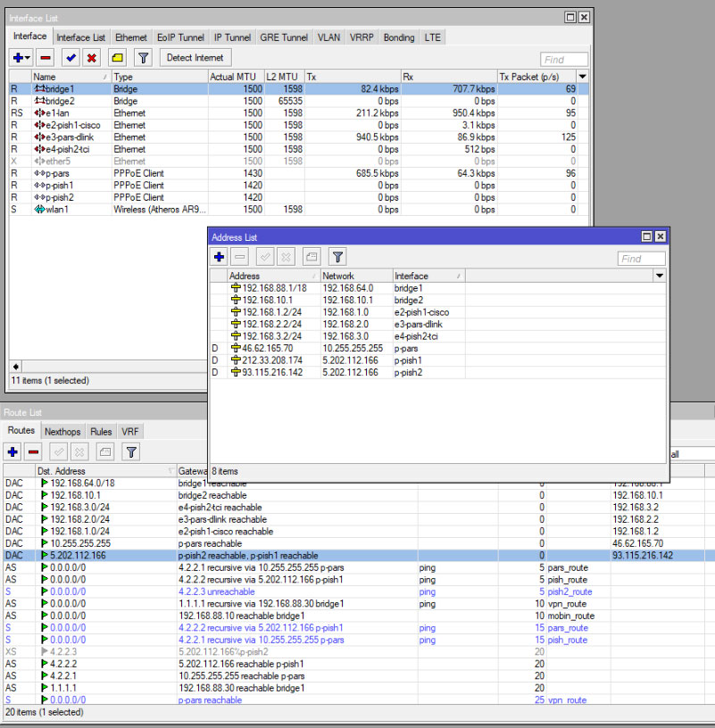Open column selector dropdown in Address List table
This screenshot has width=715, height=728.
tap(660, 276)
